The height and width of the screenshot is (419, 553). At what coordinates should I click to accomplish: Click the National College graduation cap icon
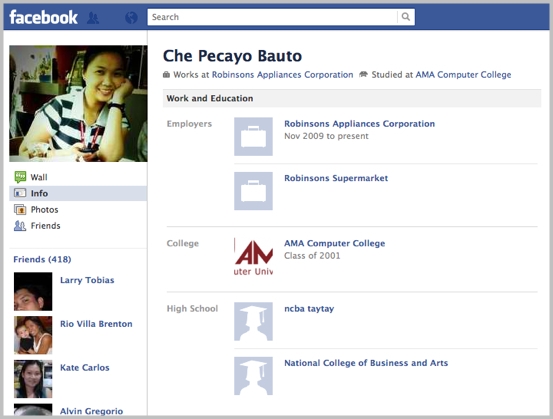click(x=253, y=376)
